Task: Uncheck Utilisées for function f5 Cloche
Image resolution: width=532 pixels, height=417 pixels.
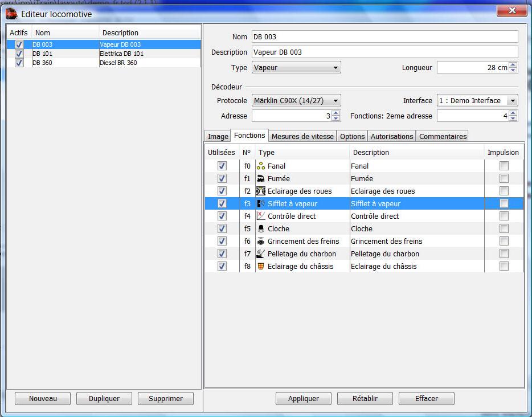Action: tap(222, 229)
